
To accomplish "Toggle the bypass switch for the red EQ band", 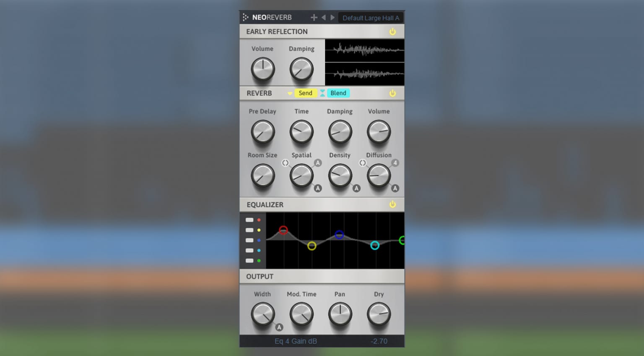I will [249, 220].
